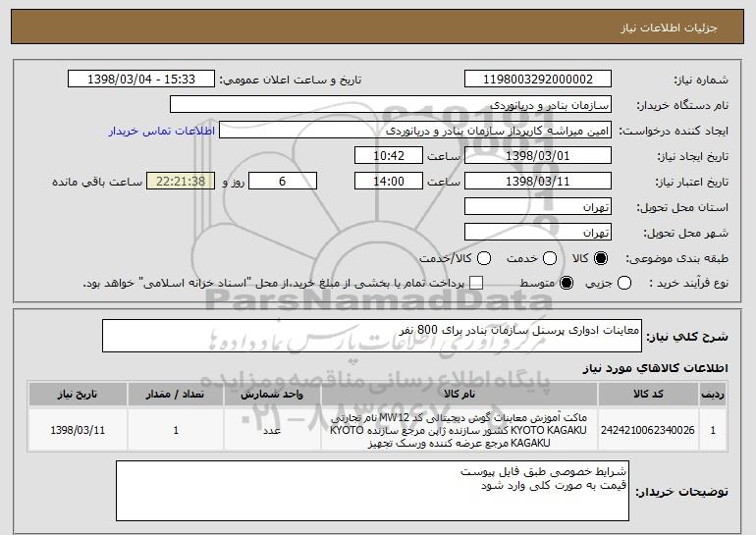Screen dimensions: 756x535
Task: Toggle the اسناد خزانه اسلامی payment checkbox
Action: point(476,284)
